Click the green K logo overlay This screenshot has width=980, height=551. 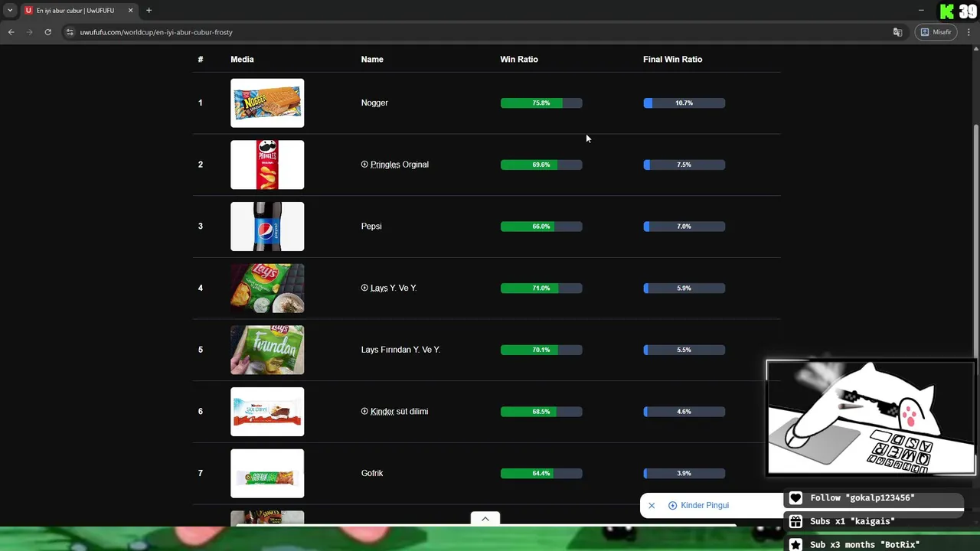click(x=947, y=11)
